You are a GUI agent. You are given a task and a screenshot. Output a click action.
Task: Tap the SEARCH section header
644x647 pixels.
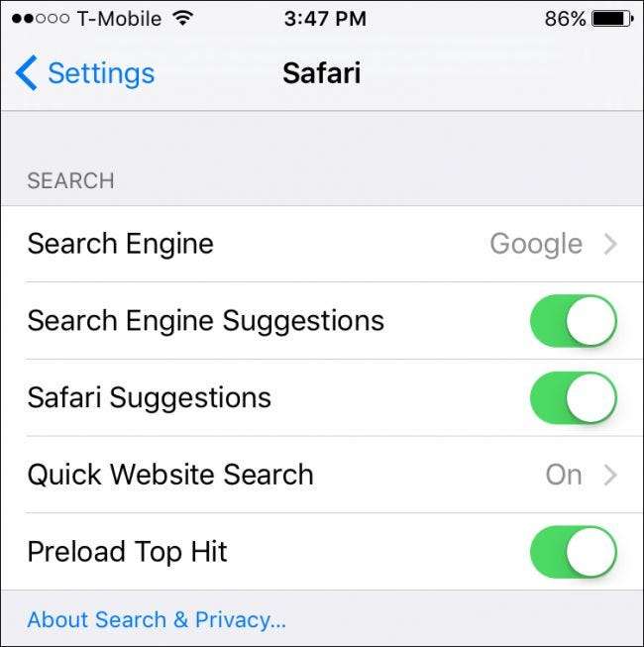point(70,180)
